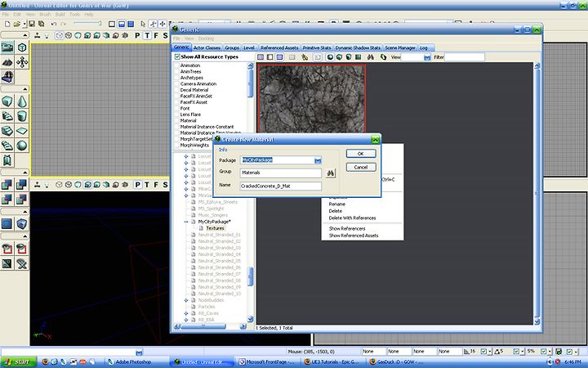This screenshot has height=368, width=588.
Task: Activate Terrain editing mode
Action: (x=7, y=62)
